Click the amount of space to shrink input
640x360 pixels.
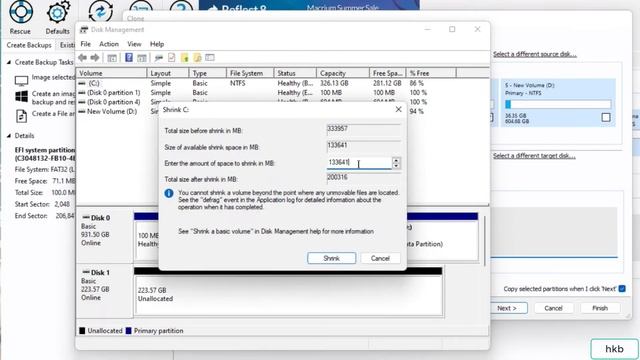[359, 163]
